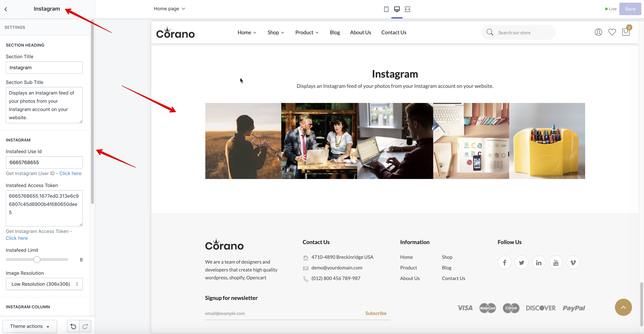Click the undo icon button

click(73, 326)
